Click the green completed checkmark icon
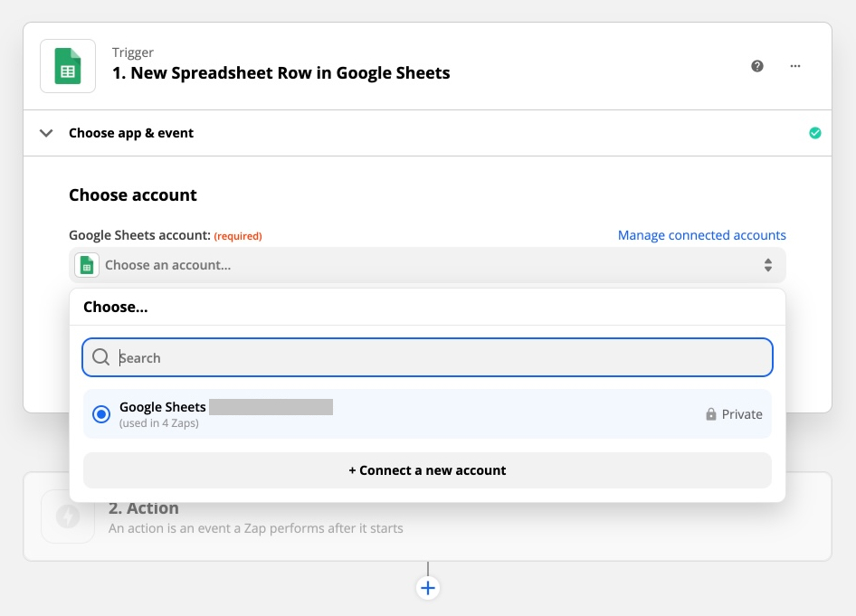Viewport: 856px width, 616px height. click(815, 133)
